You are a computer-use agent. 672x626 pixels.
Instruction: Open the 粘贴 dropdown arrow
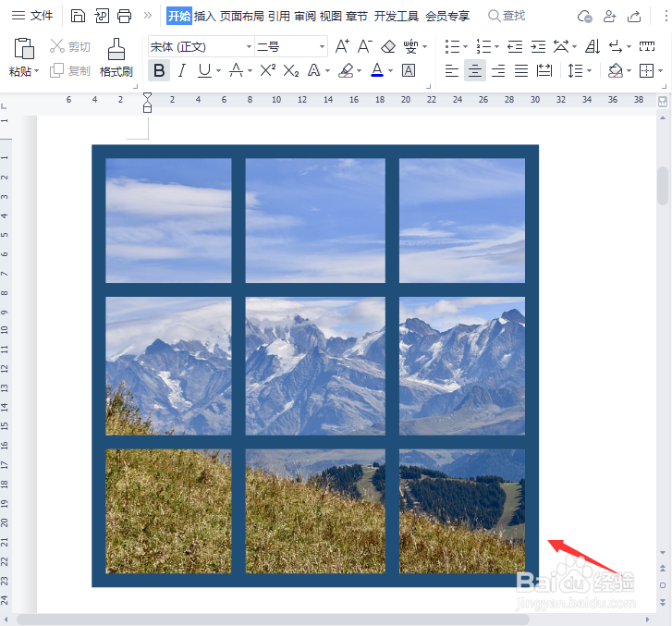click(x=37, y=71)
